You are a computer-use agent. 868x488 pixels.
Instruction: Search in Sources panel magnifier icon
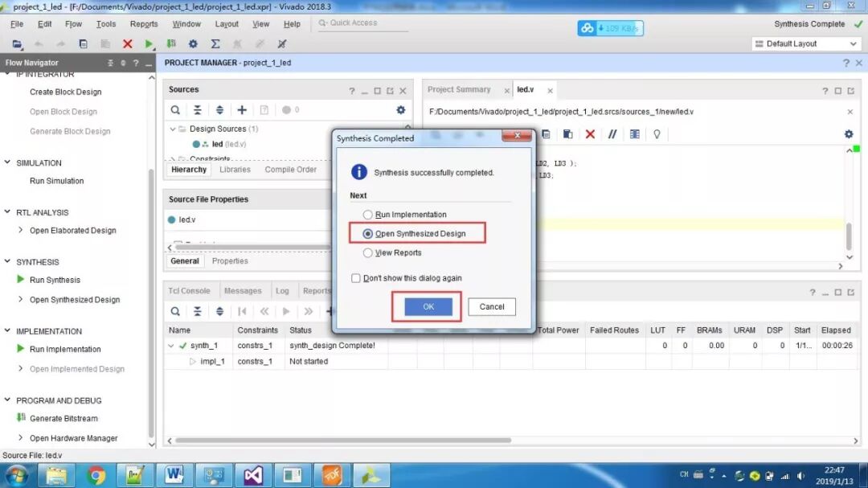175,110
